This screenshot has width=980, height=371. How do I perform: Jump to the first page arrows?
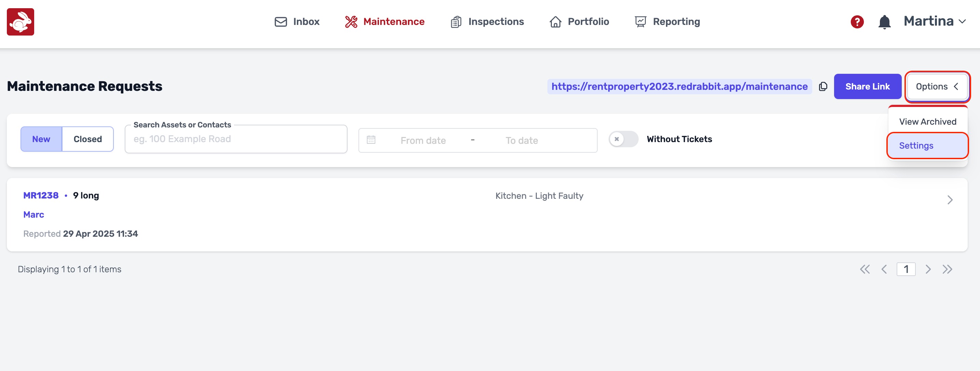pos(865,270)
